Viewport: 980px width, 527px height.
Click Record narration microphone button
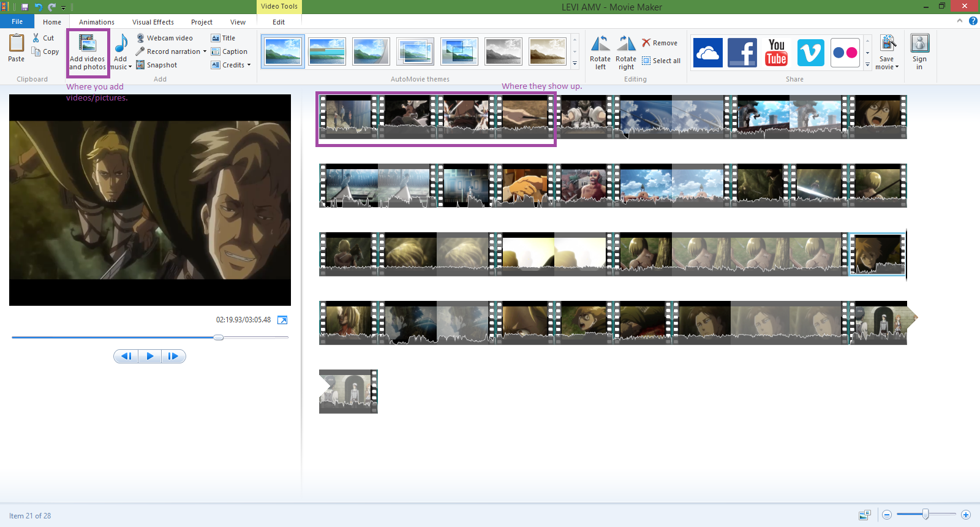168,51
